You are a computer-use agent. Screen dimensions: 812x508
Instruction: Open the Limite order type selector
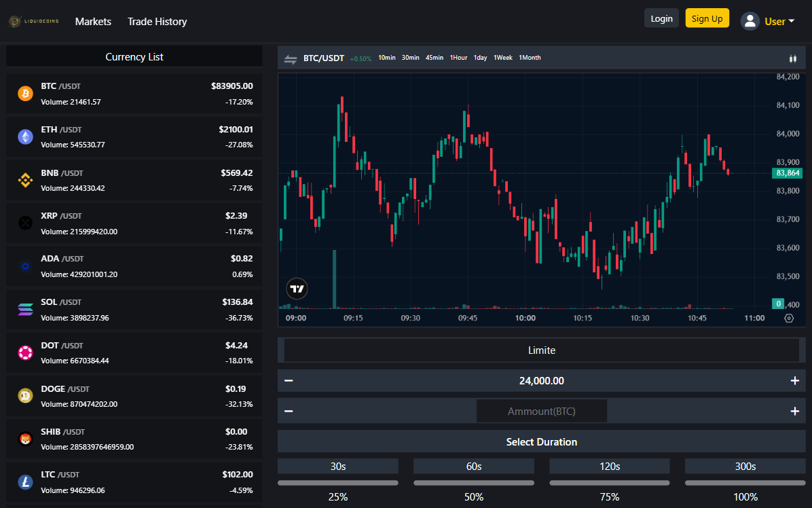click(x=541, y=350)
